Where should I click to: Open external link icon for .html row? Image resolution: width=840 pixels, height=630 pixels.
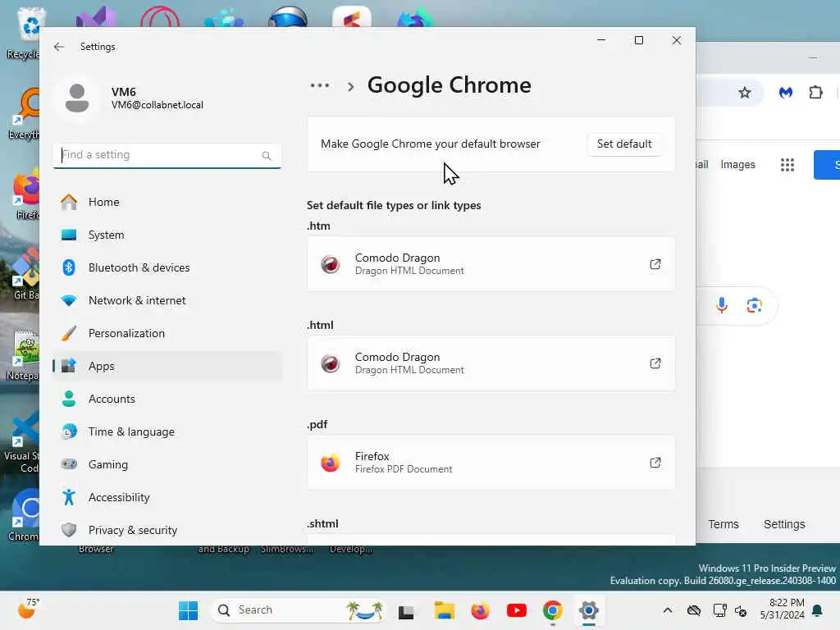tap(655, 363)
